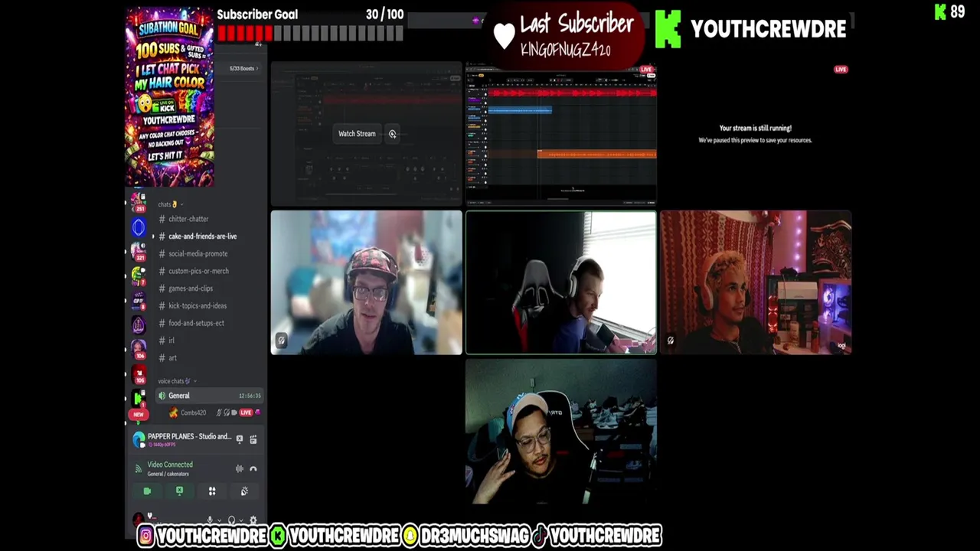Open the server icon with 321 badge

click(x=139, y=251)
